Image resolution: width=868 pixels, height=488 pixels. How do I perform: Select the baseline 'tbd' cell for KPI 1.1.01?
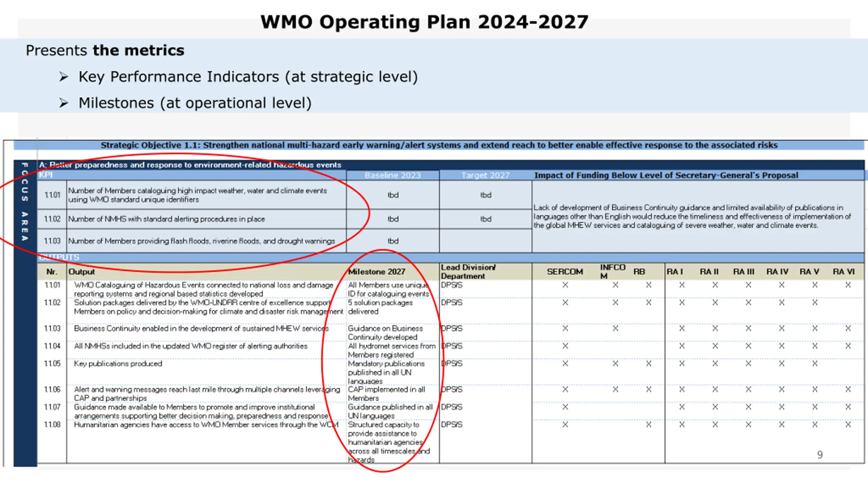(x=393, y=195)
